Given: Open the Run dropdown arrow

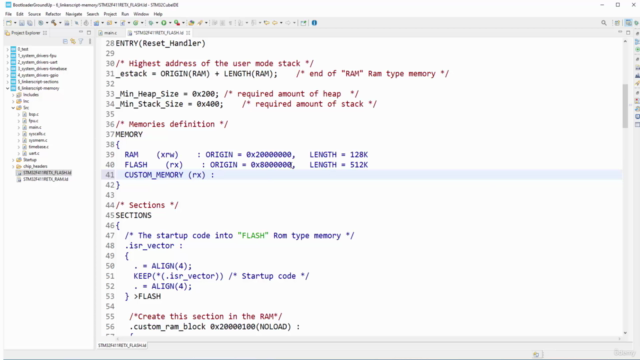Looking at the screenshot, I should [170, 23].
